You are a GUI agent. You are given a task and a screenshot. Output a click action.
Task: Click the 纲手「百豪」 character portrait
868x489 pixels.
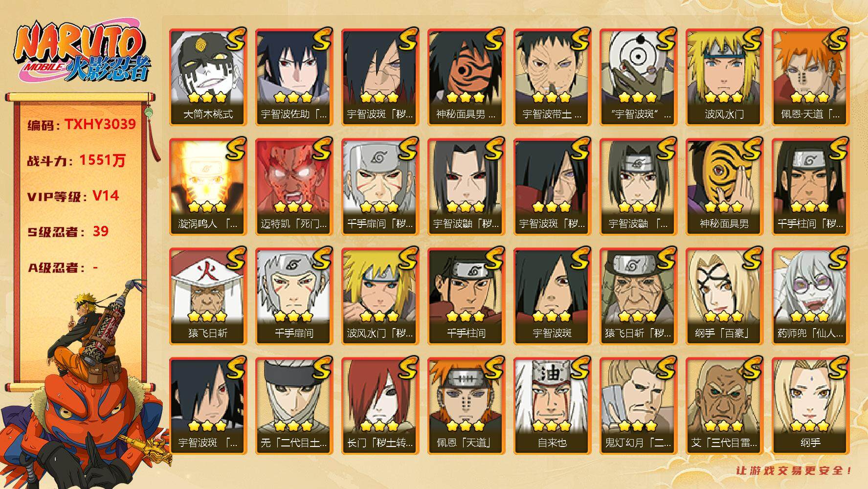tap(724, 296)
